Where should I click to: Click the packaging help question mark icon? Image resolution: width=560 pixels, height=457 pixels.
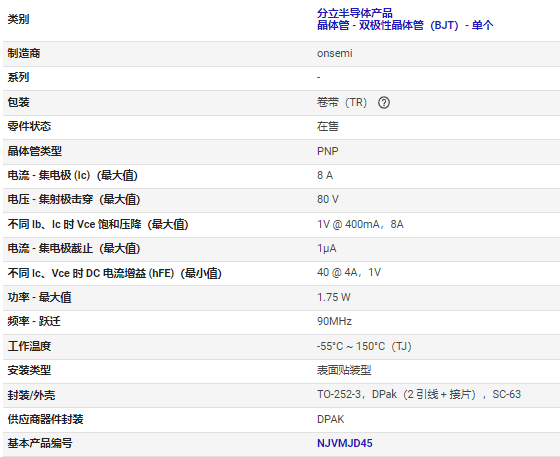coord(384,103)
